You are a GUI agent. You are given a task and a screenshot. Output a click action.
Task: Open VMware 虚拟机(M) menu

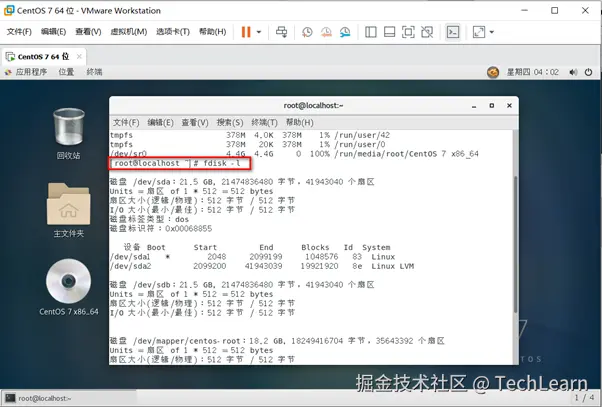coord(129,31)
